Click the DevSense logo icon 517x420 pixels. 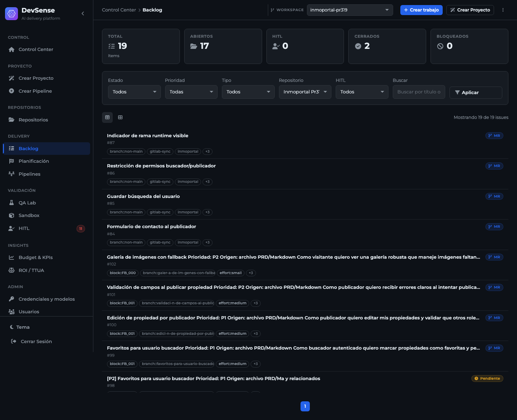[11, 14]
